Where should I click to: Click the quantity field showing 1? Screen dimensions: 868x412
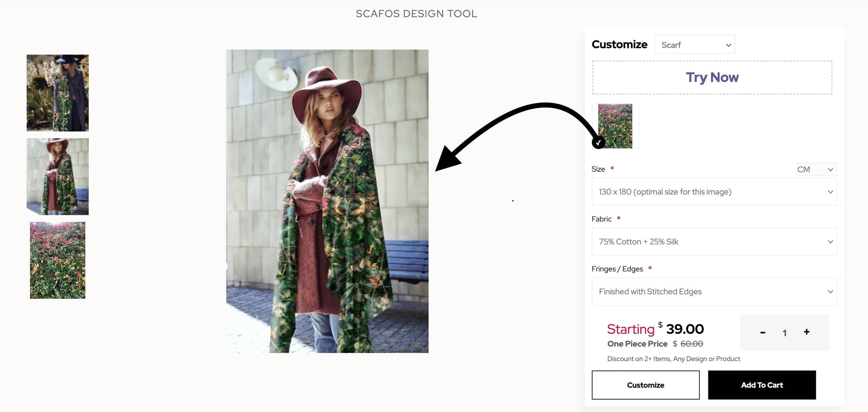(x=785, y=332)
